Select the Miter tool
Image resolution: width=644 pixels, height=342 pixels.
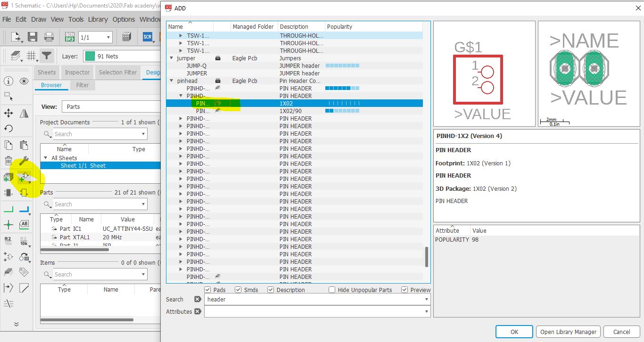24,288
